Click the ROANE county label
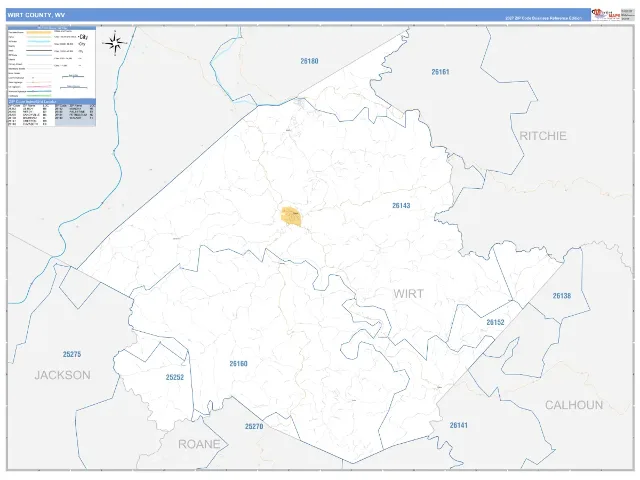The width and height of the screenshot is (640, 480). click(x=199, y=444)
